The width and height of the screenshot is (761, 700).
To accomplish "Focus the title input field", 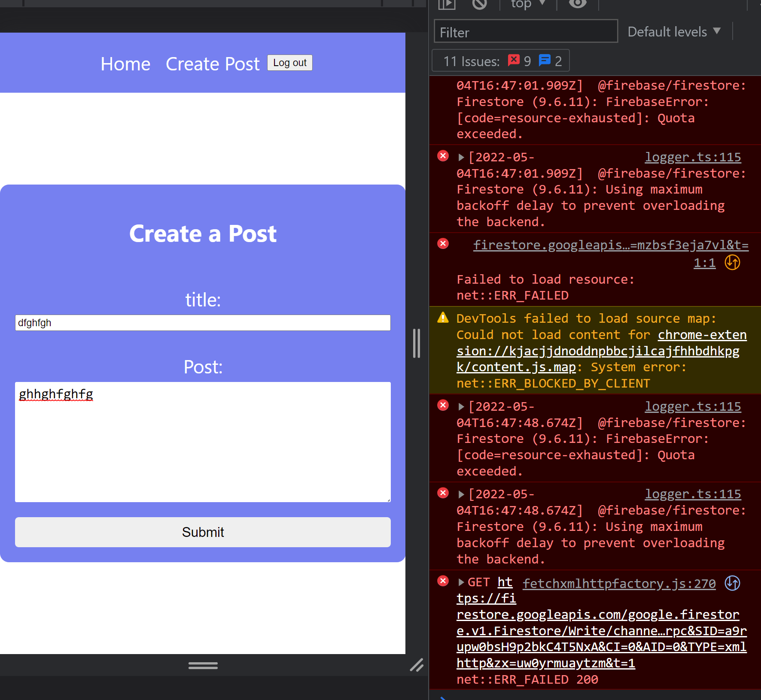I will point(203,323).
